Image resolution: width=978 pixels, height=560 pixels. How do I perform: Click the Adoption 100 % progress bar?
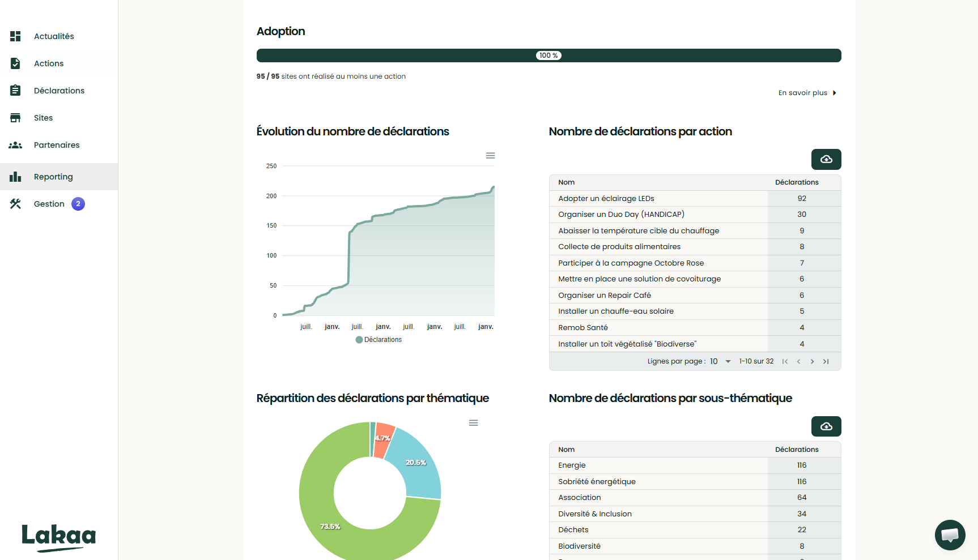point(548,55)
